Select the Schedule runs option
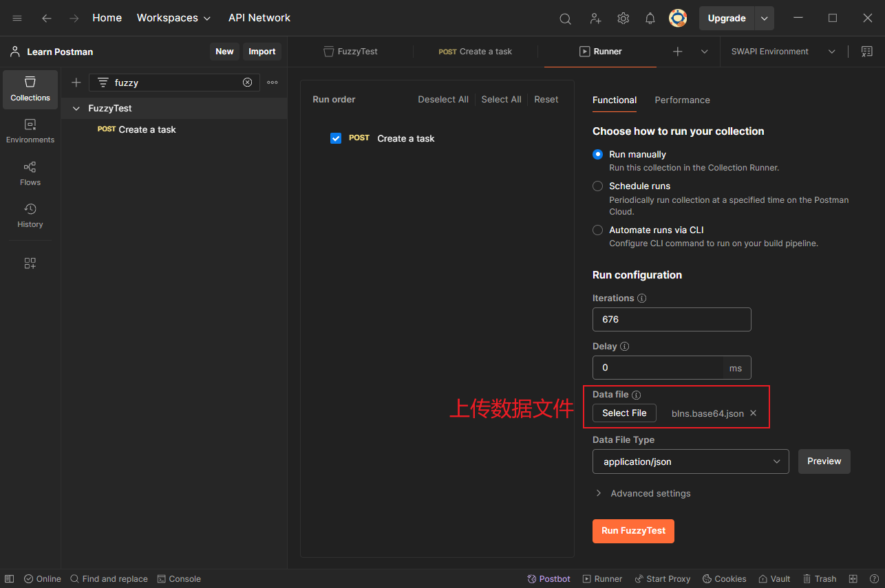This screenshot has height=588, width=885. click(598, 186)
